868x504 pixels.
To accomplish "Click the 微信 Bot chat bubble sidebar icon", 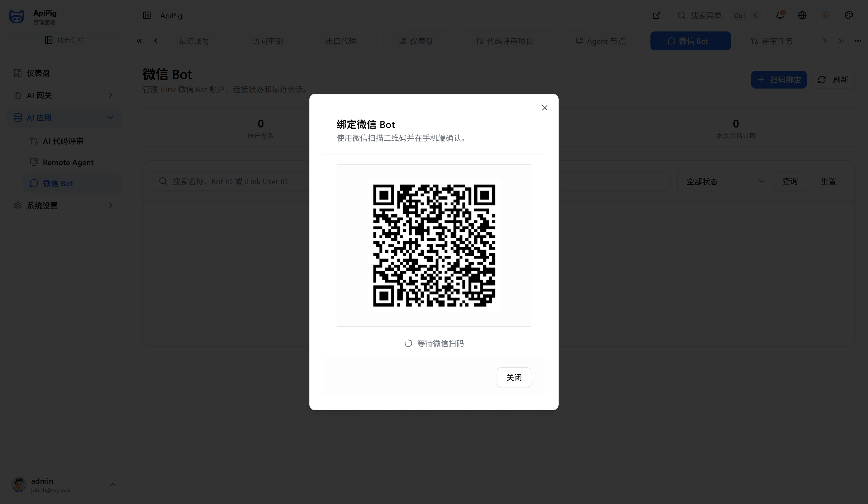I will [33, 184].
